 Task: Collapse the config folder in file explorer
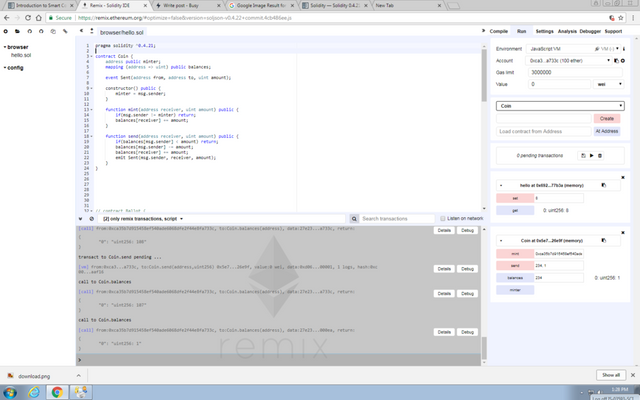[5, 68]
